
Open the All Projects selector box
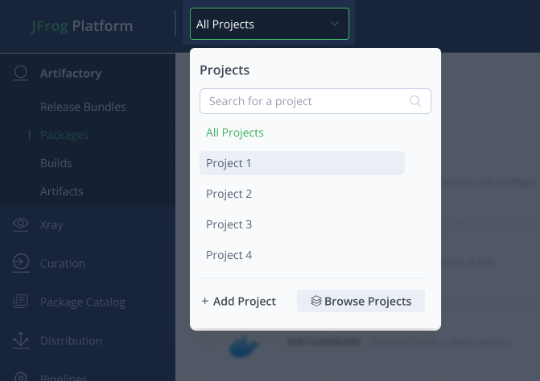(270, 24)
